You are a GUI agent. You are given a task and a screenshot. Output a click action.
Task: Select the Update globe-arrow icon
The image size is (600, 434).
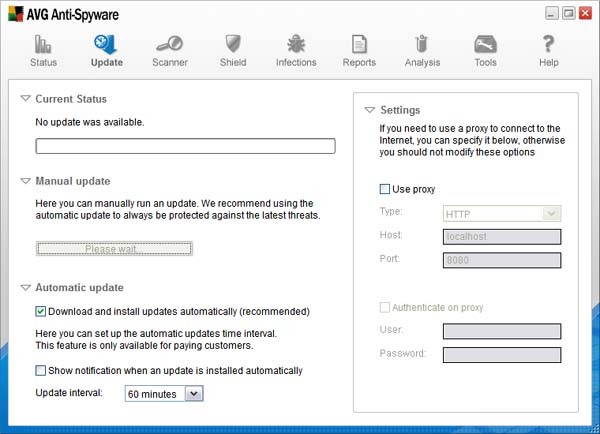point(106,44)
